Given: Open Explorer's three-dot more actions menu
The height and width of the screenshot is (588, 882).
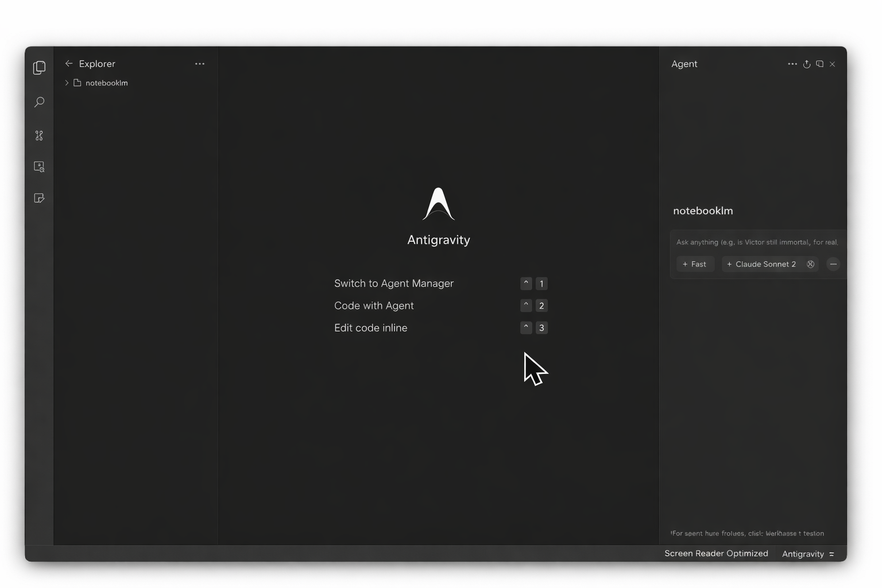Looking at the screenshot, I should tap(200, 64).
